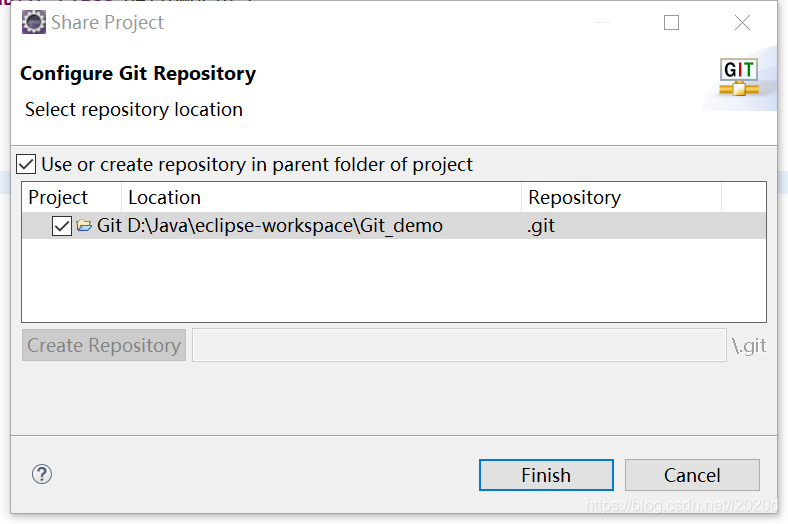The height and width of the screenshot is (524, 788).
Task: Open the help question mark icon
Action: [42, 474]
